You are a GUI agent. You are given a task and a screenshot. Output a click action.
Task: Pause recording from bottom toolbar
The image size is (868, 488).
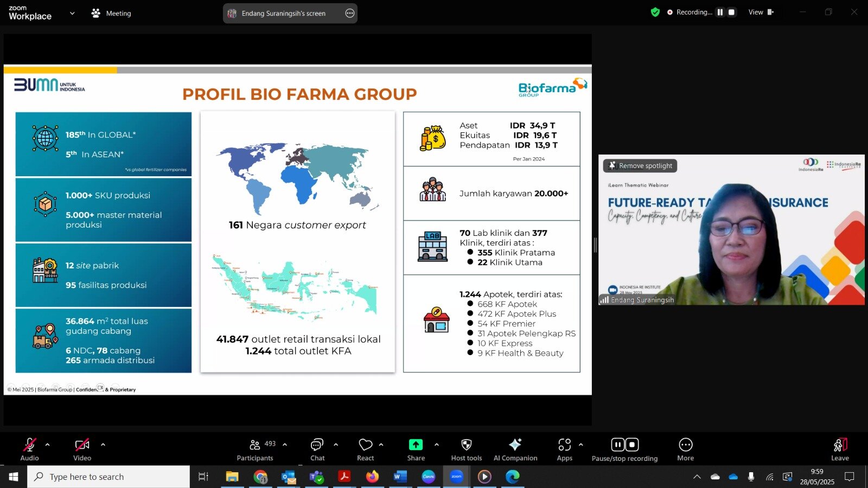pos(617,445)
